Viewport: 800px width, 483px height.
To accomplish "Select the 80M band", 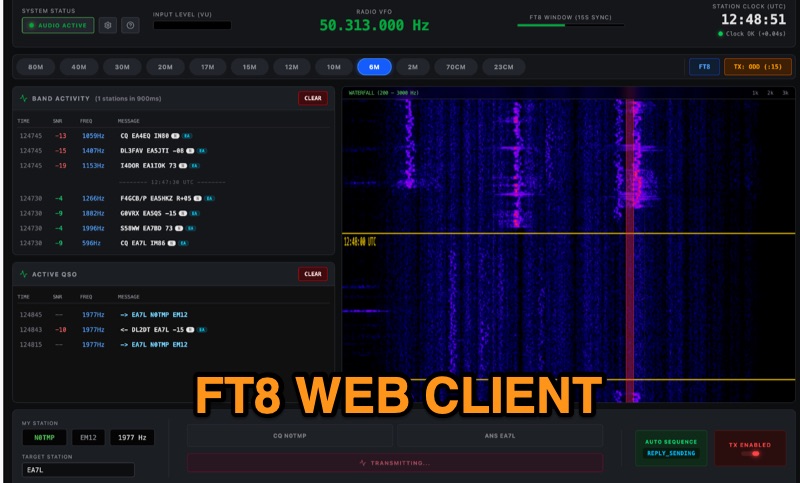I will point(36,67).
